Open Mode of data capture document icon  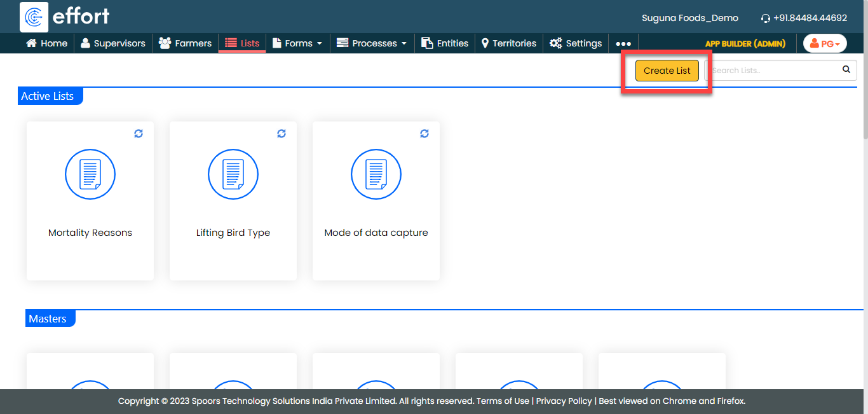376,174
